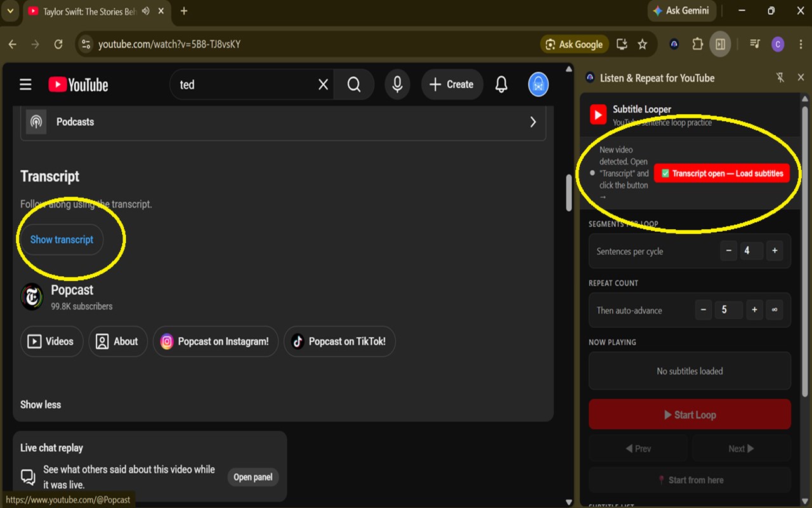812x508 pixels.
Task: Go forward in browser history
Action: 36,44
